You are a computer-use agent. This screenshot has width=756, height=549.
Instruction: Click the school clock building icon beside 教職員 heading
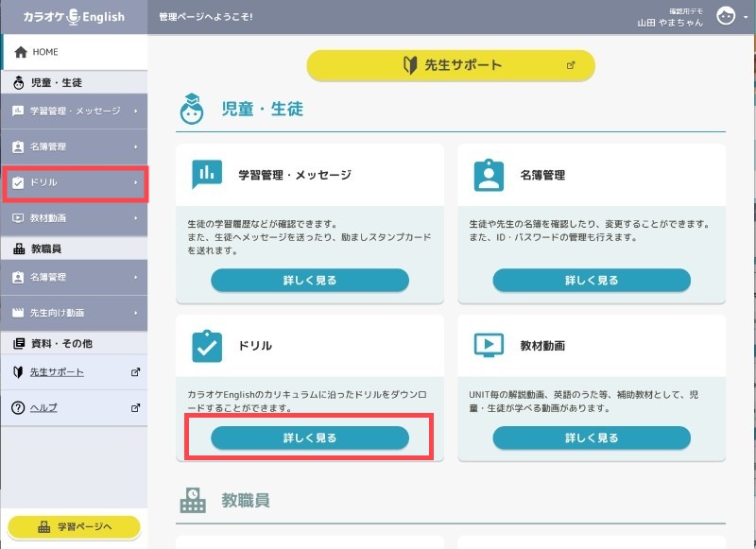tap(193, 500)
